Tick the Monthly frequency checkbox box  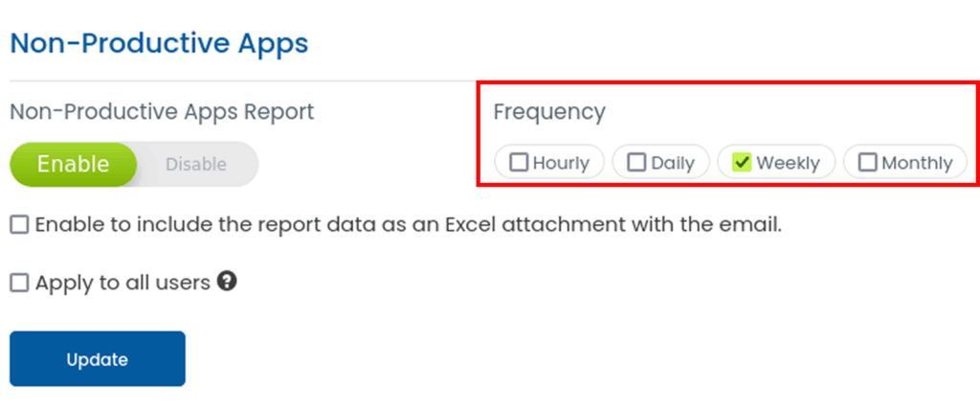tap(868, 163)
